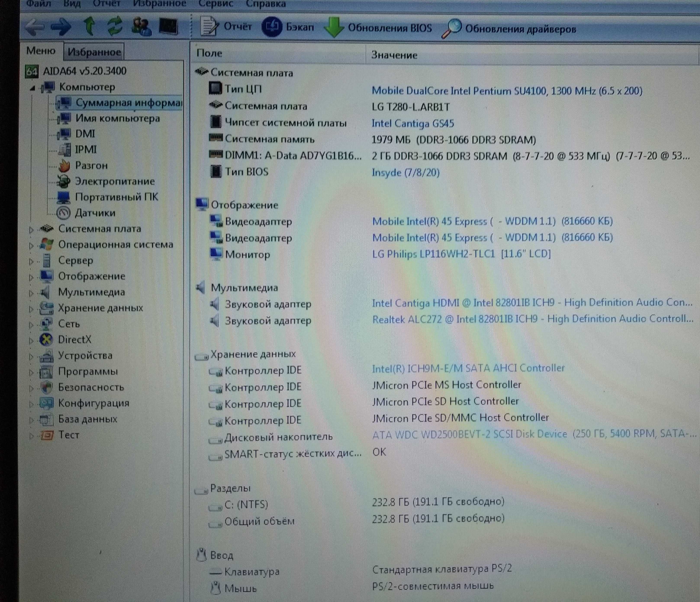The width and height of the screenshot is (700, 602).
Task: Click the Поле column header
Action: (278, 53)
